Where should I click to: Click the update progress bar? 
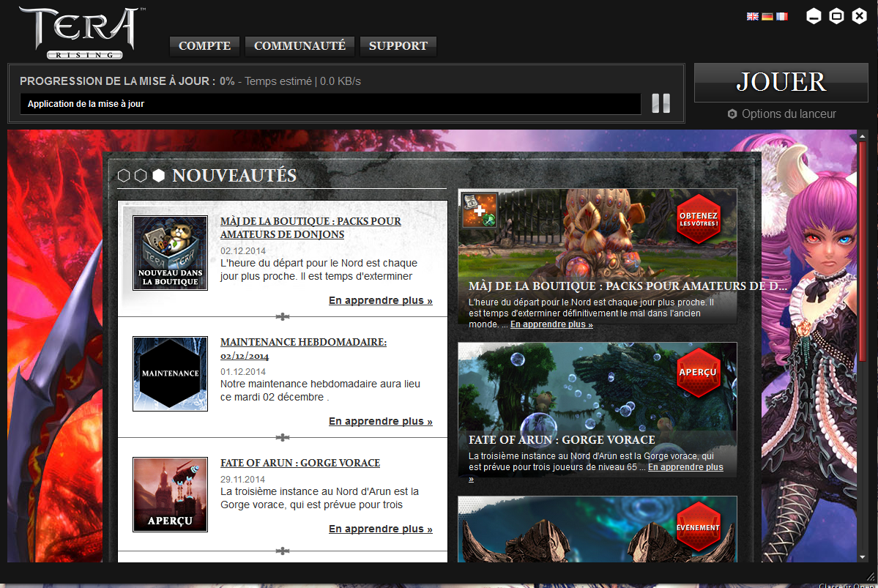pos(330,103)
